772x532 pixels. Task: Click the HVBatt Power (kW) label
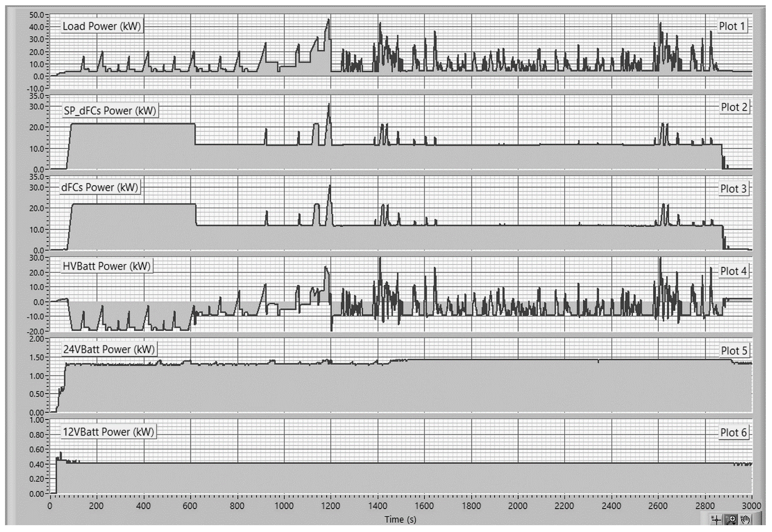106,266
